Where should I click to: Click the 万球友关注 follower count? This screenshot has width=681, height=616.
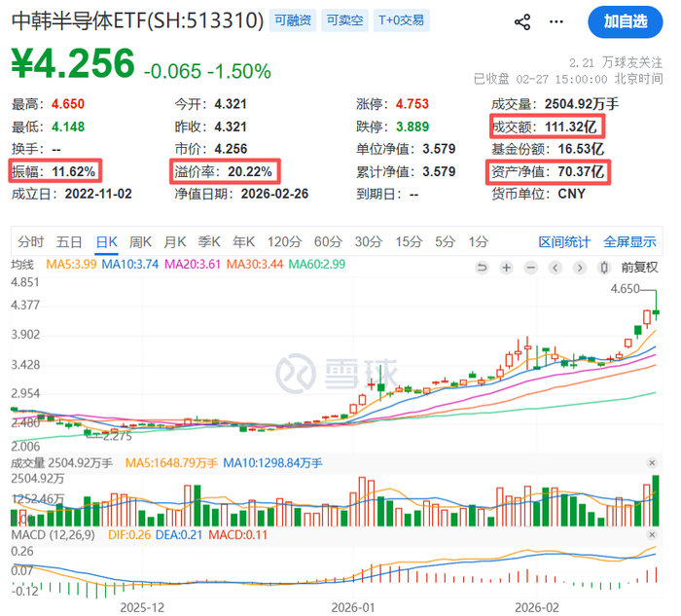click(x=616, y=63)
